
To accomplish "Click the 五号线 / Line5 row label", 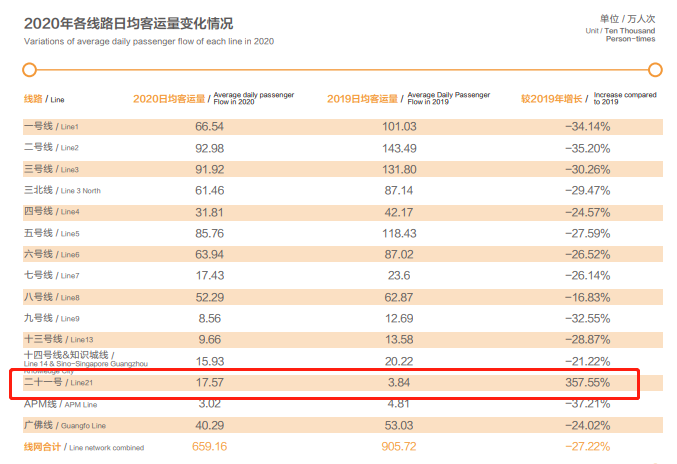I will pos(51,233).
